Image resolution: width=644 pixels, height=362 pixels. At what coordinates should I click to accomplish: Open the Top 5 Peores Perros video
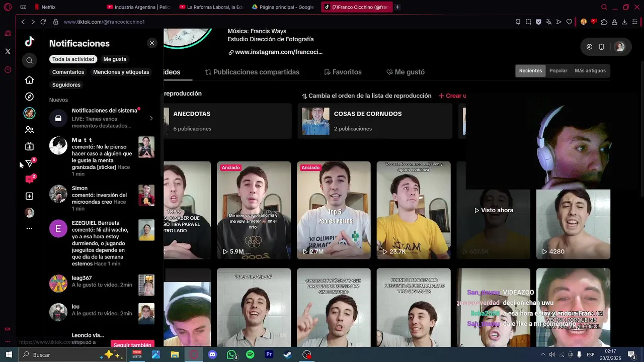334,210
